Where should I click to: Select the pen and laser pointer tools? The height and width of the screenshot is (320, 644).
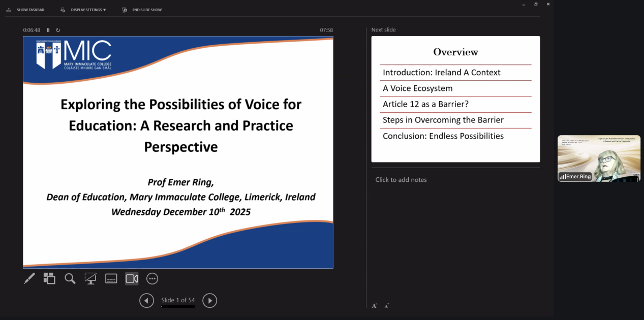(29, 278)
